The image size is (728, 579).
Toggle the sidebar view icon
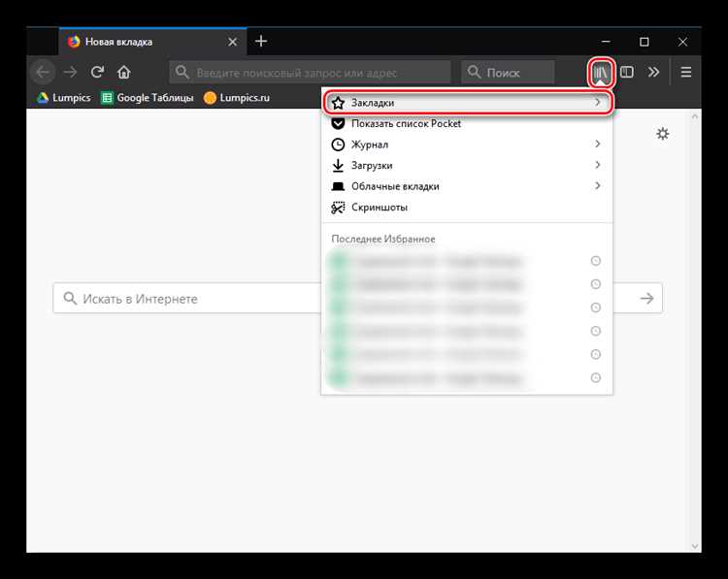(627, 72)
